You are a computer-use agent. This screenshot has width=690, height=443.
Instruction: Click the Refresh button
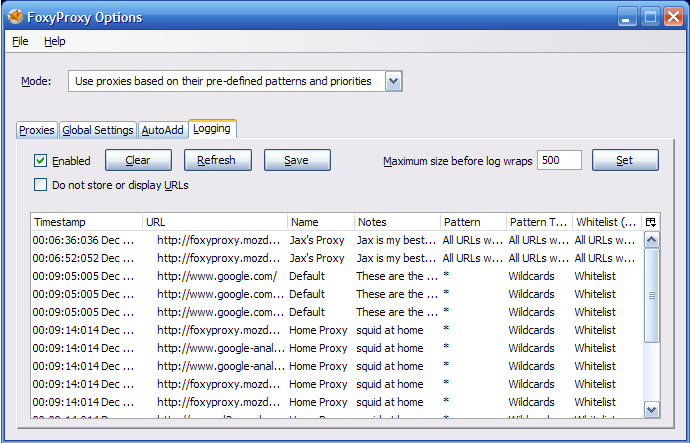(x=218, y=160)
